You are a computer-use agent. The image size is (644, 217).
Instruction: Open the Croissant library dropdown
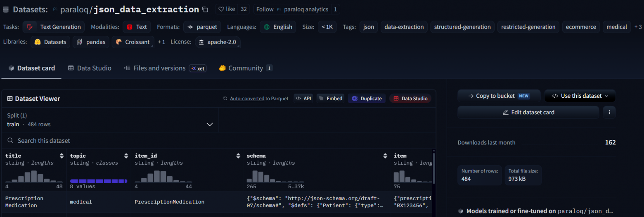click(133, 42)
